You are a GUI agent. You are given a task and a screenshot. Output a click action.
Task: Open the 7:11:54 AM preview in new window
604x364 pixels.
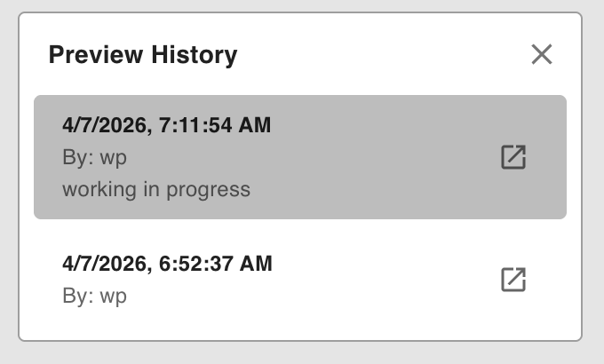(513, 157)
